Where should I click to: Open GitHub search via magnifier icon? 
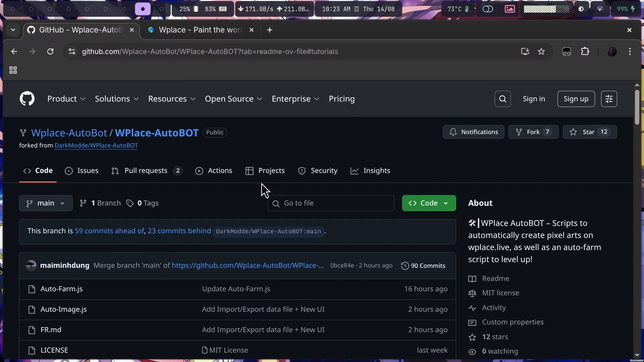click(502, 99)
